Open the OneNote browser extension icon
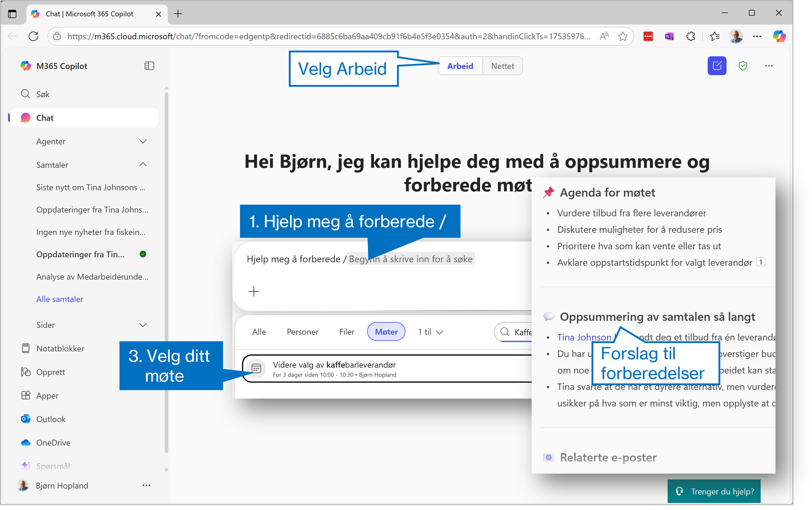The image size is (812, 510). click(x=669, y=36)
